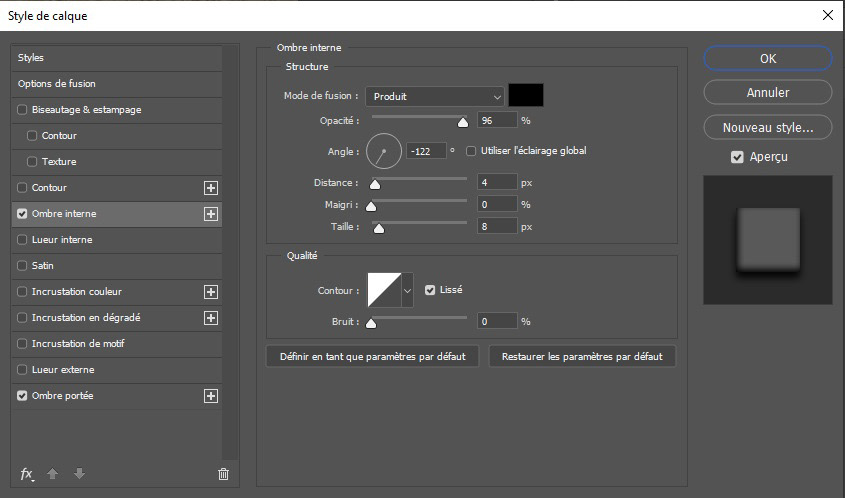The width and height of the screenshot is (845, 498).
Task: Click the effects list scrollbar
Action: point(231,252)
